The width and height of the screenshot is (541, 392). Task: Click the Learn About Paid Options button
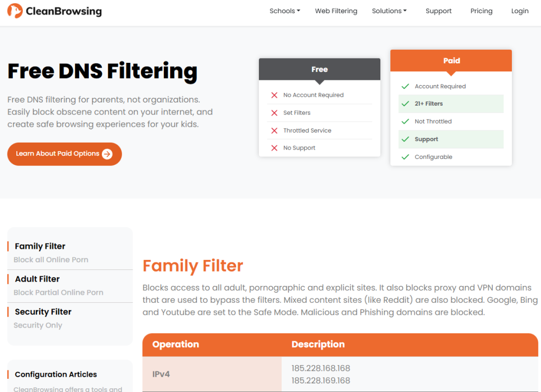(x=64, y=154)
